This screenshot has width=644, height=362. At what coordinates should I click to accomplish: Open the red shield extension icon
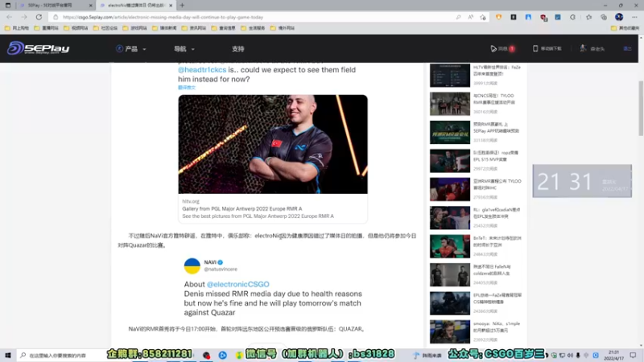[543, 17]
